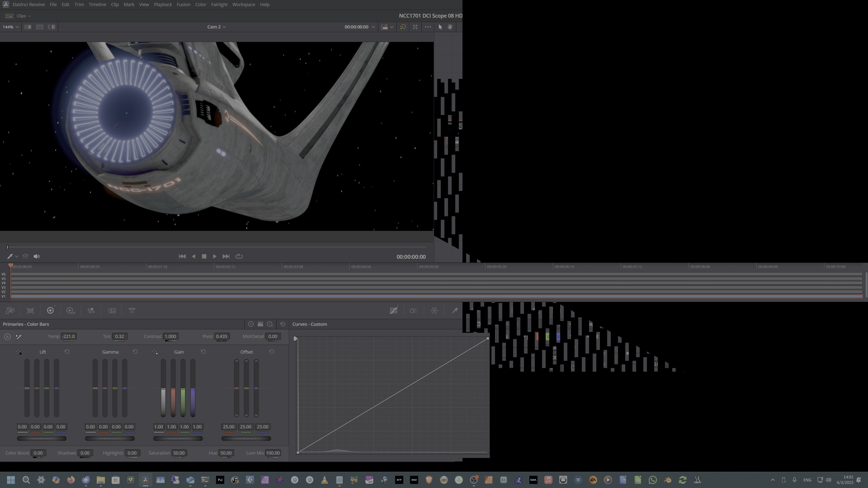Viewport: 868px width, 488px height.
Task: Click the Temp value field
Action: coord(69,336)
